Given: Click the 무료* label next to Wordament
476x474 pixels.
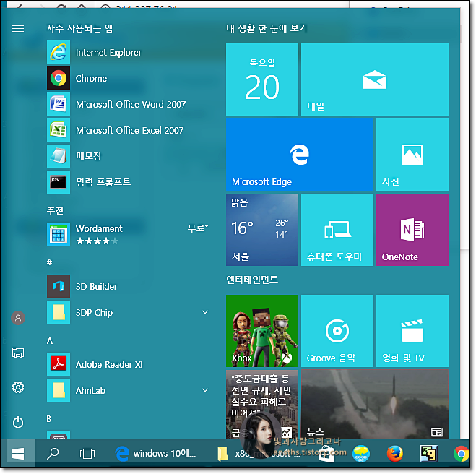Looking at the screenshot, I should (x=198, y=228).
